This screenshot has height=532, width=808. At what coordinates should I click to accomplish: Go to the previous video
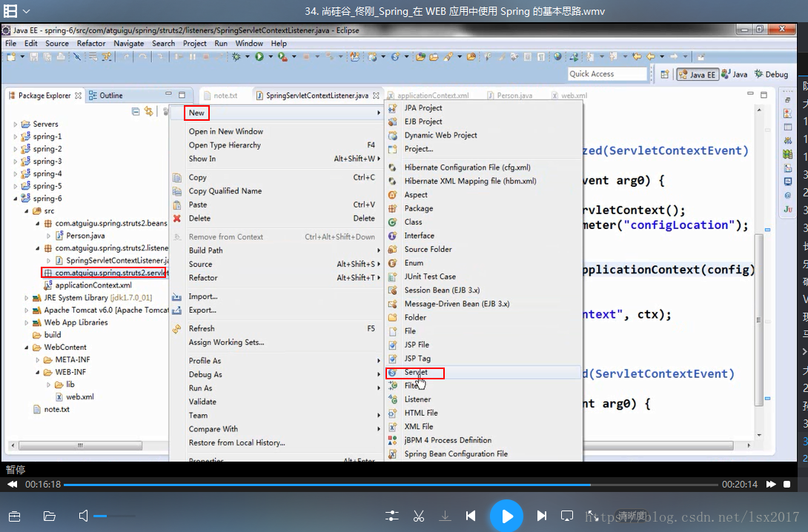[x=471, y=516]
